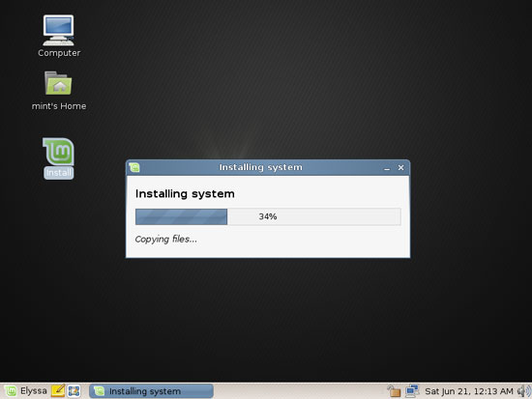Click the volume speaker tray icon
The height and width of the screenshot is (399, 532).
(524, 391)
